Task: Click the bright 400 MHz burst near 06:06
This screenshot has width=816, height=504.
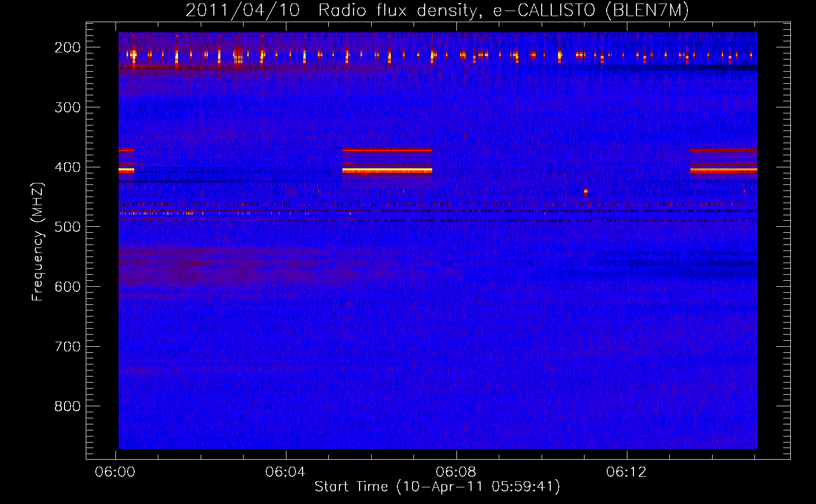Action: (387, 170)
